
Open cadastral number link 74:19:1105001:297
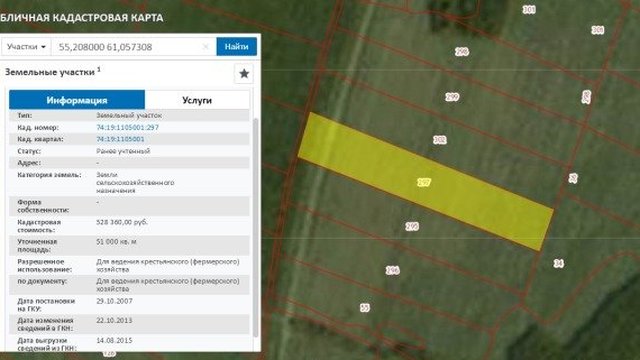127,127
